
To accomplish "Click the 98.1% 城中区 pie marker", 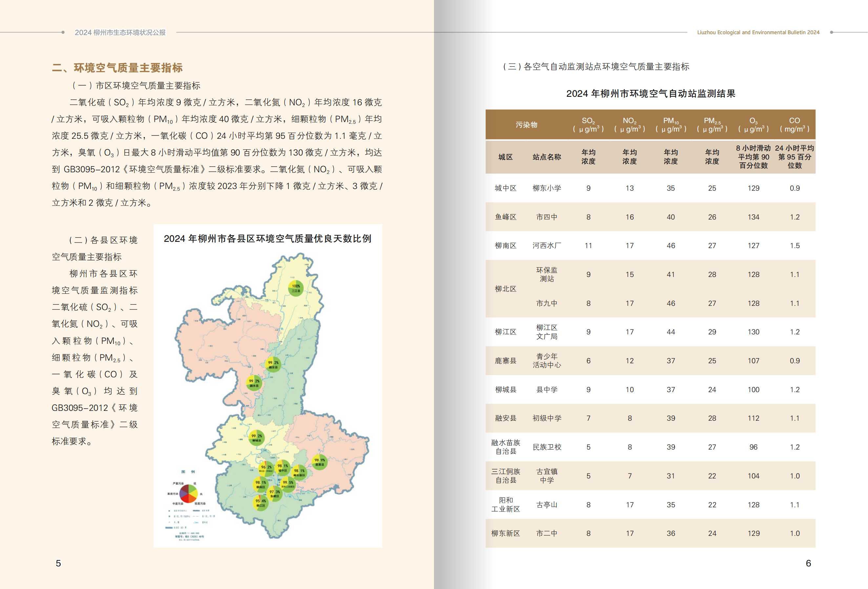I will pyautogui.click(x=283, y=468).
